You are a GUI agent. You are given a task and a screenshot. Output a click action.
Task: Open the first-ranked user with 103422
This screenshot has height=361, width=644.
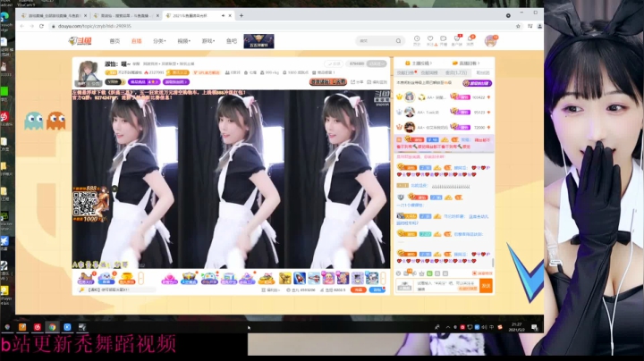click(x=444, y=97)
